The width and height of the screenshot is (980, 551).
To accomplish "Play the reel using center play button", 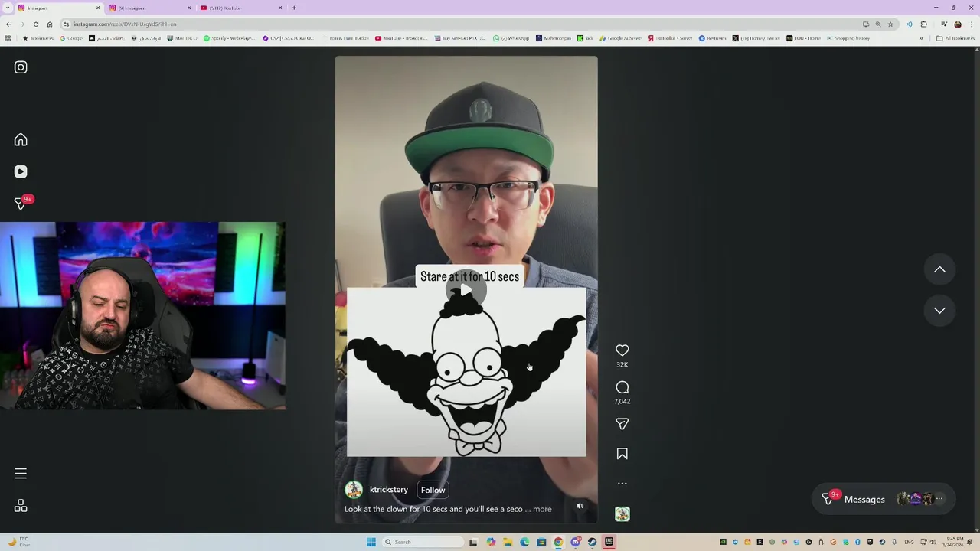I will 466,290.
